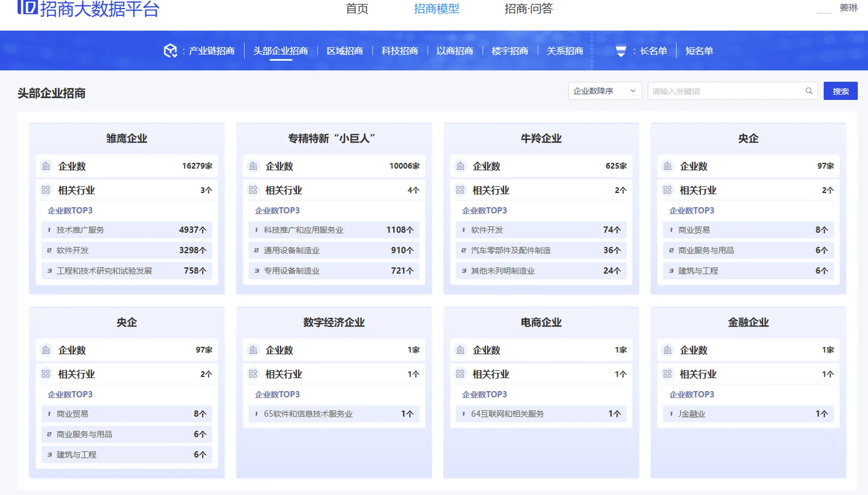Click the 汽车零部件及配件制造 row
The width and height of the screenshot is (868, 495).
541,250
